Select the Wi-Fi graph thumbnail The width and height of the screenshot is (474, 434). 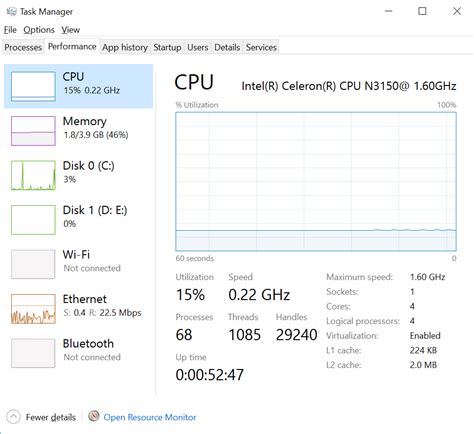[x=33, y=264]
